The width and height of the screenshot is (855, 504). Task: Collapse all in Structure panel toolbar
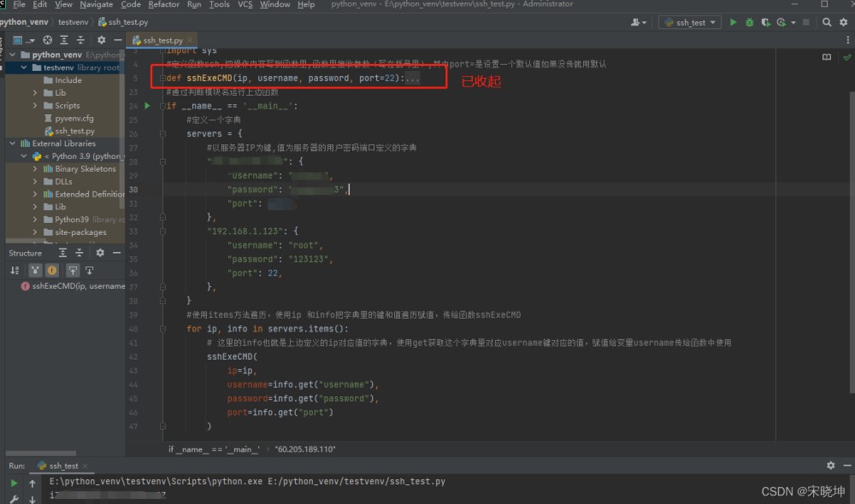tap(79, 253)
